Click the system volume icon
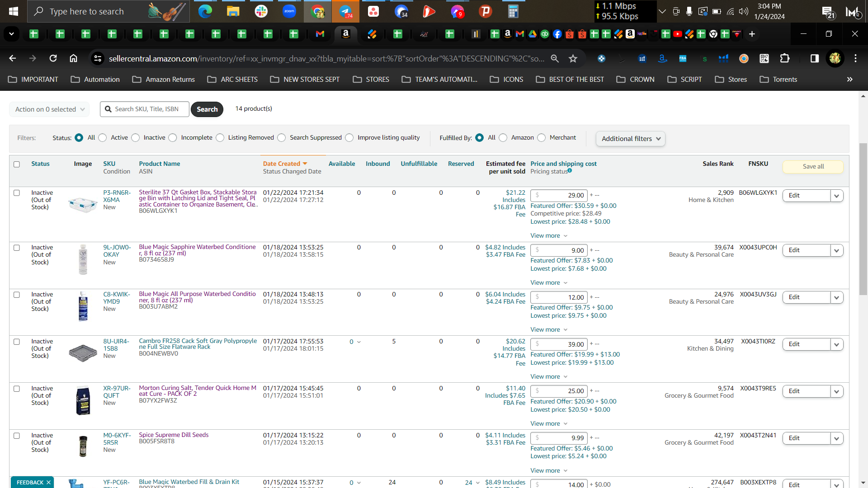 743,11
